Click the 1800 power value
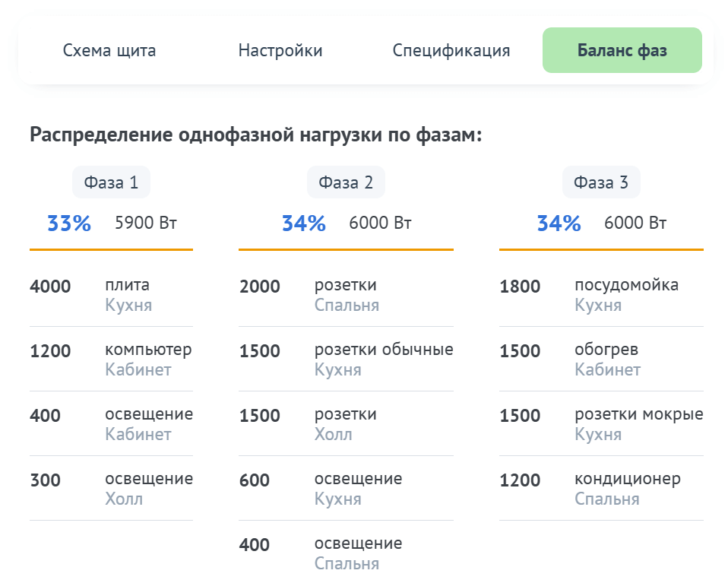The width and height of the screenshot is (728, 583). point(520,286)
